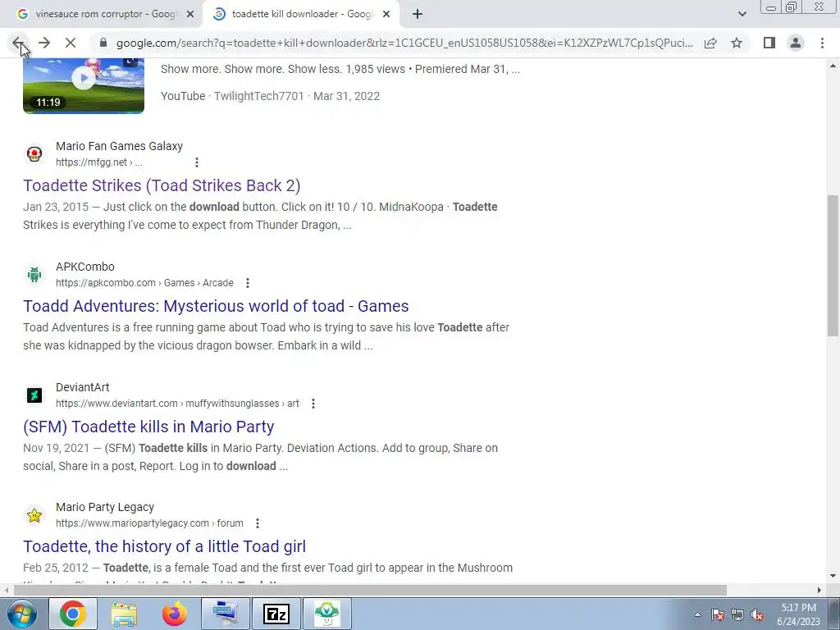Click the lock icon in the address bar
Screen dimensions: 840x630
[103, 43]
